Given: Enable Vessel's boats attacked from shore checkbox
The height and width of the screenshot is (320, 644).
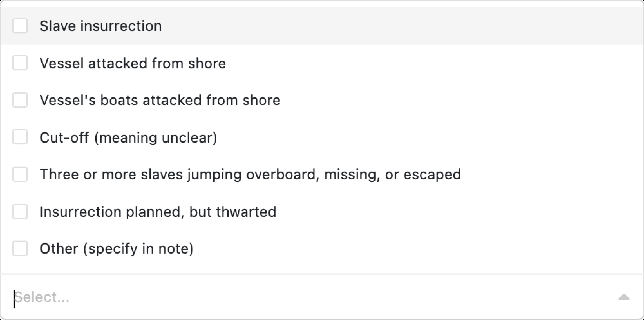Looking at the screenshot, I should click(x=20, y=100).
